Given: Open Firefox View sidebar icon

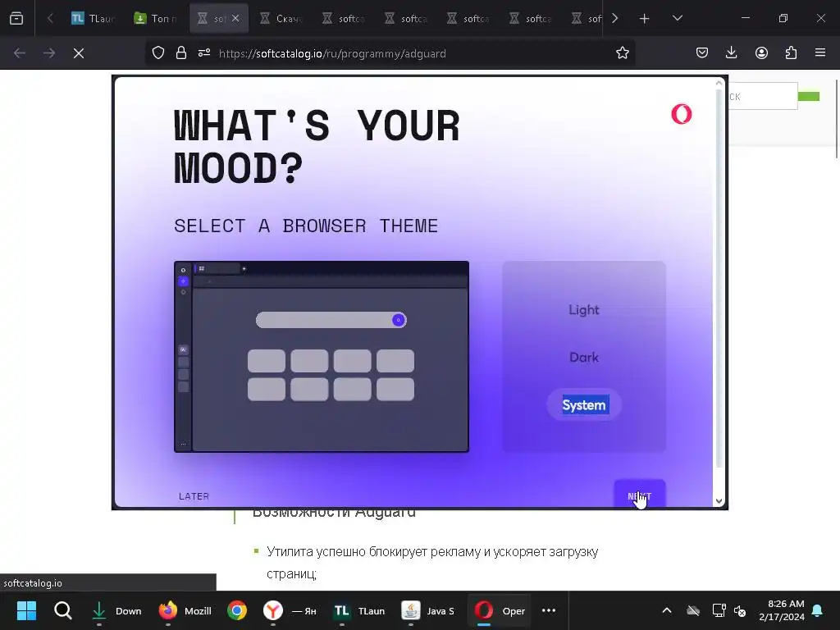Looking at the screenshot, I should coord(16,19).
